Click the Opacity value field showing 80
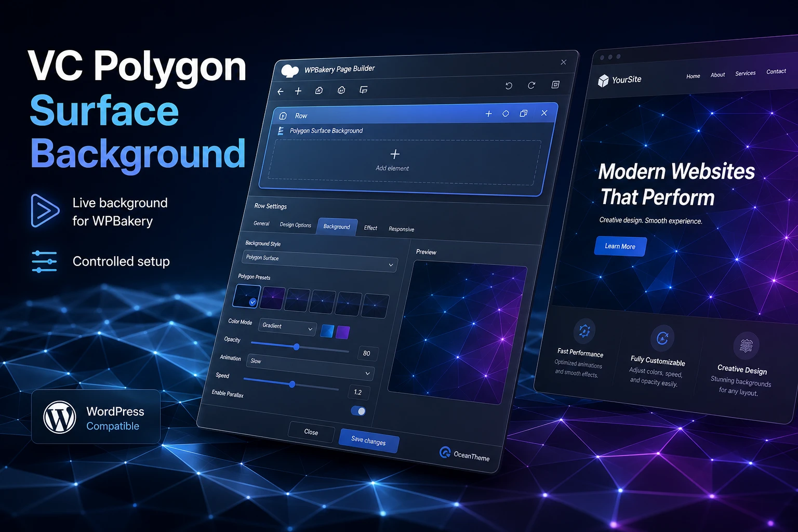Image resolution: width=798 pixels, height=532 pixels. click(x=367, y=353)
